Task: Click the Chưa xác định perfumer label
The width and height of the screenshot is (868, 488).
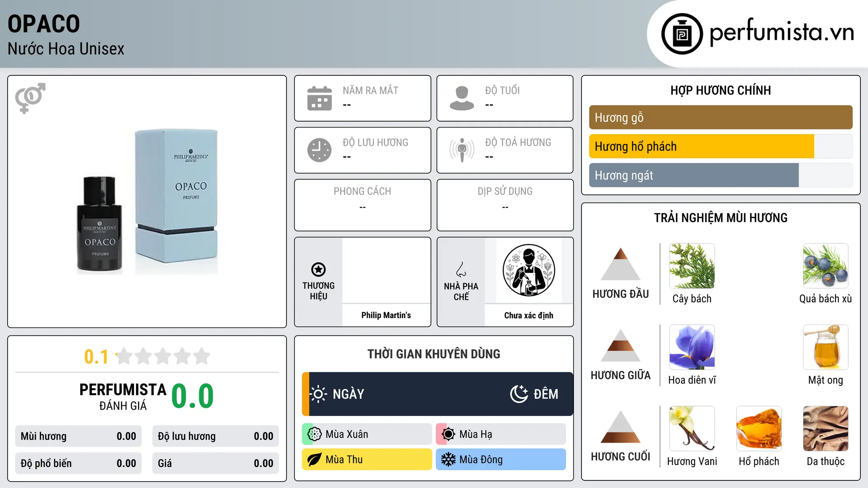Action: 529,315
